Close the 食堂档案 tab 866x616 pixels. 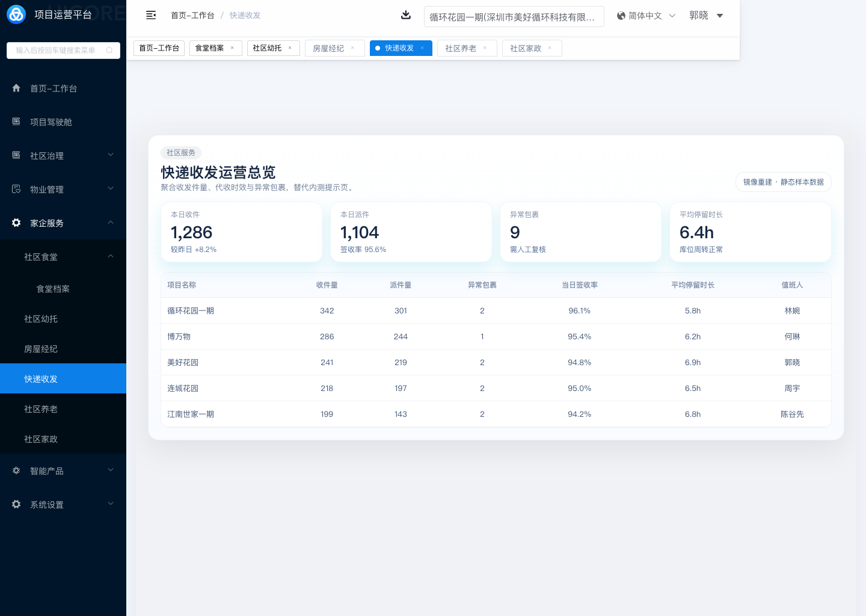click(232, 48)
